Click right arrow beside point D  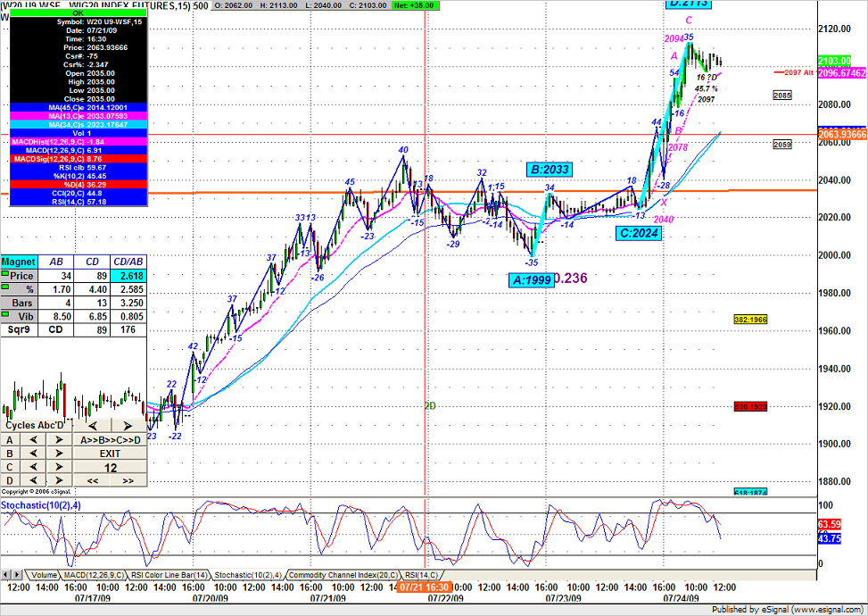pyautogui.click(x=59, y=480)
